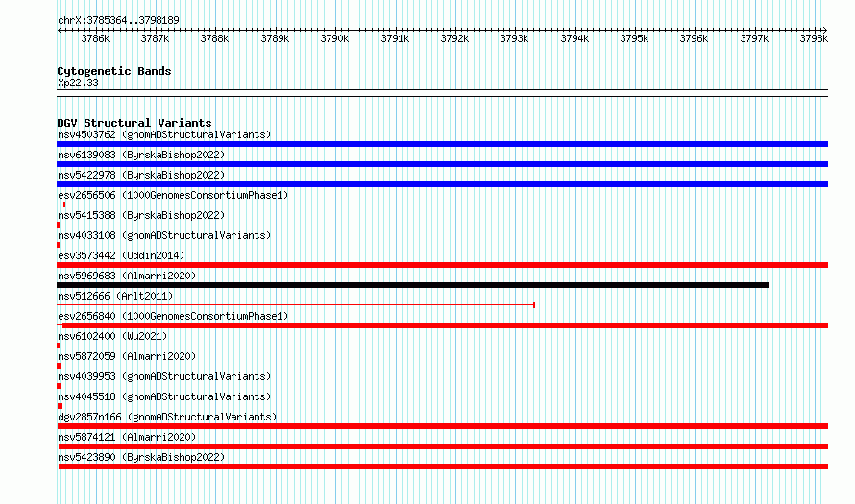Click the 3791k ruler tick label
The image size is (855, 504).
(395, 38)
